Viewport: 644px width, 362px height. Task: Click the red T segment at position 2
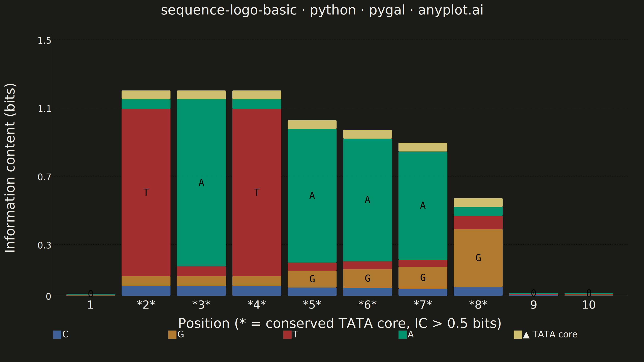[146, 192]
